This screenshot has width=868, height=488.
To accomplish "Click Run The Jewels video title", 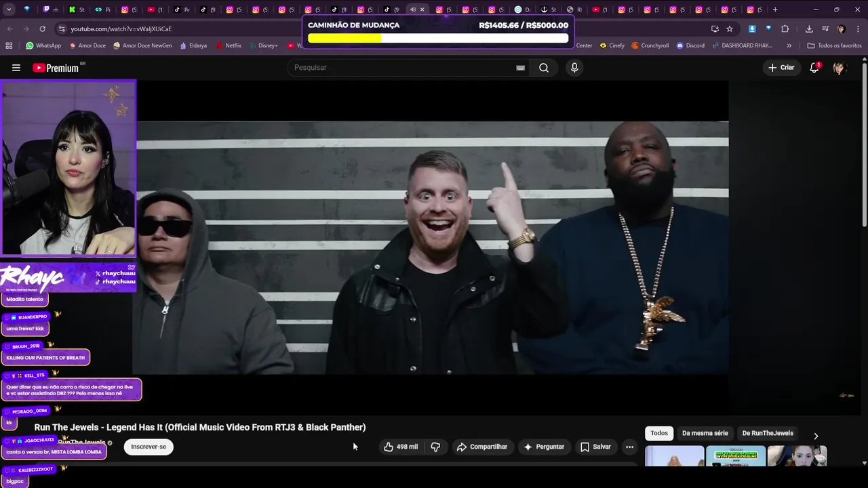I will coord(200,427).
